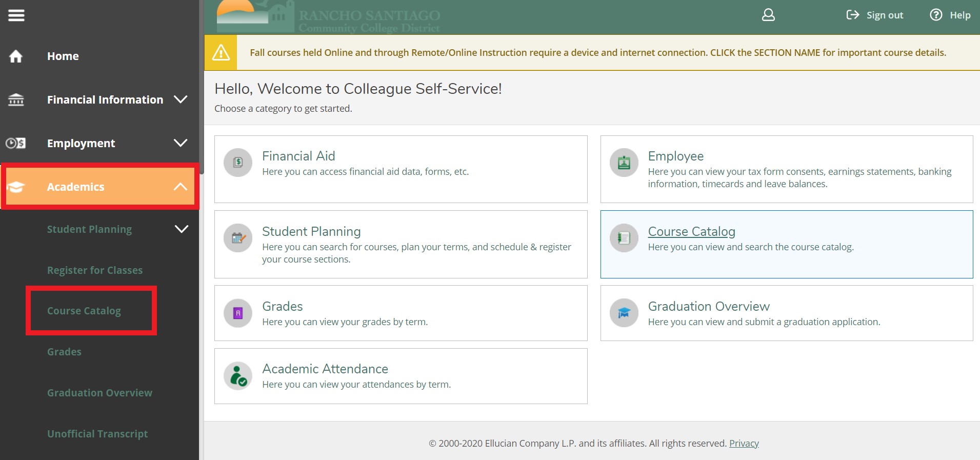The image size is (980, 460).
Task: Click the Student Planning calendar icon
Action: [x=238, y=238]
